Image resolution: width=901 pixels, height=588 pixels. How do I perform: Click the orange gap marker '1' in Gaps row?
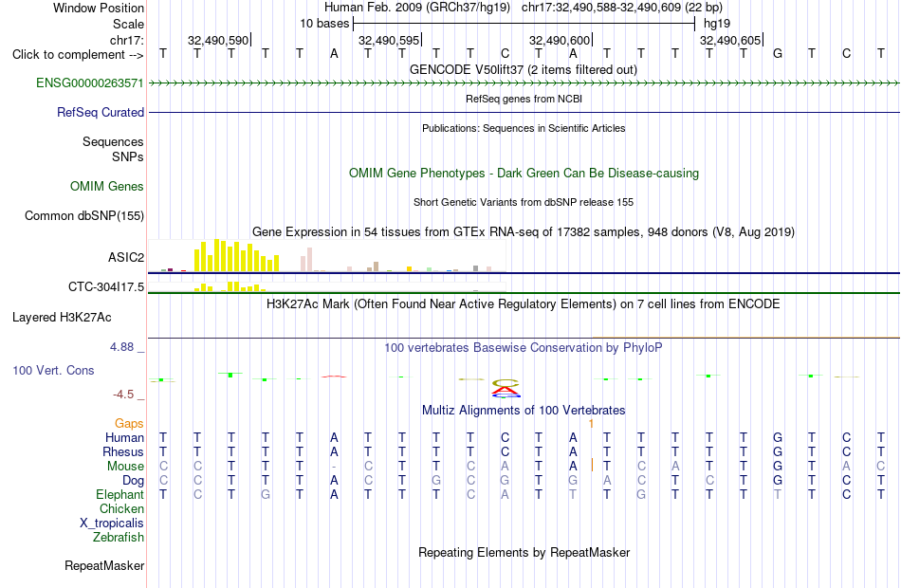591,424
